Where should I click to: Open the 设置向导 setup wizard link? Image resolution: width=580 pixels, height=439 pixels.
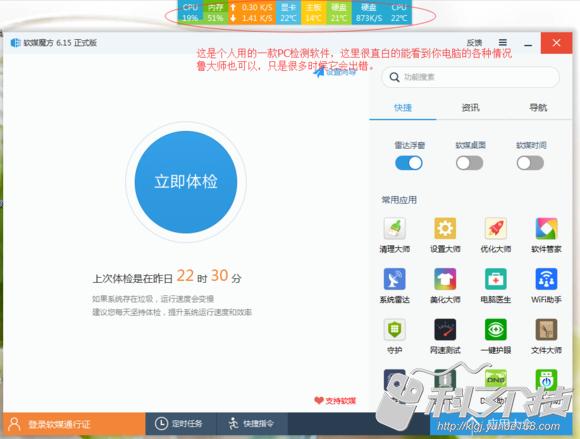tap(335, 71)
